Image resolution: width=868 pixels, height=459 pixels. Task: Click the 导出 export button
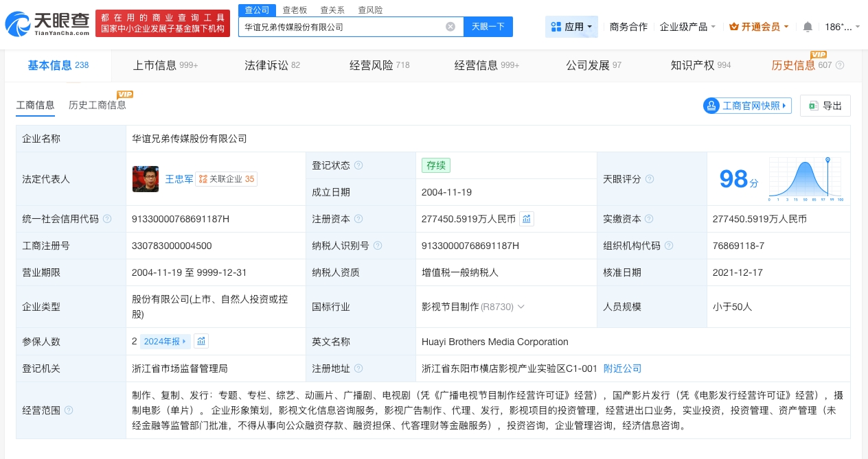(825, 106)
